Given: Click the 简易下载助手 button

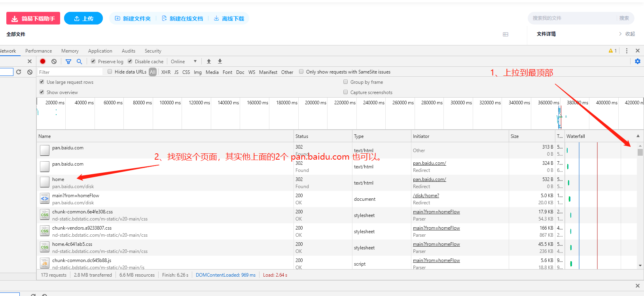Looking at the screenshot, I should pos(33,18).
